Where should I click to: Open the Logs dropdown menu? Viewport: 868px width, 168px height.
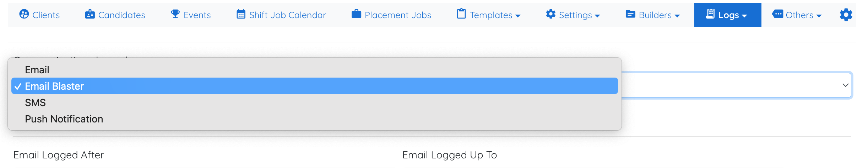point(728,15)
